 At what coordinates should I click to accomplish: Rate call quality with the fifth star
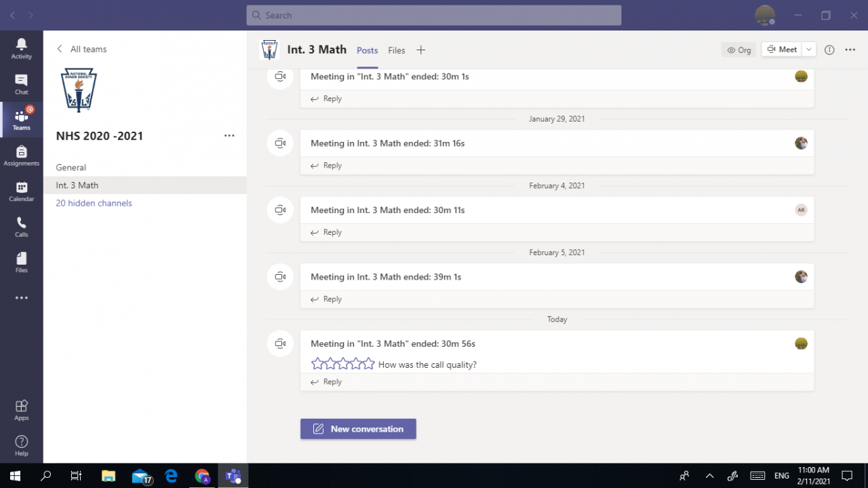368,364
